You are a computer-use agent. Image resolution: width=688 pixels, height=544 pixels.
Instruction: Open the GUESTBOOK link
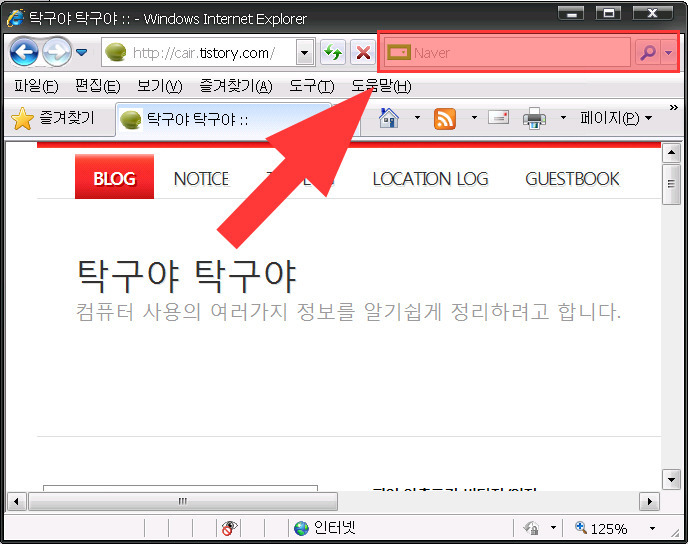click(572, 179)
